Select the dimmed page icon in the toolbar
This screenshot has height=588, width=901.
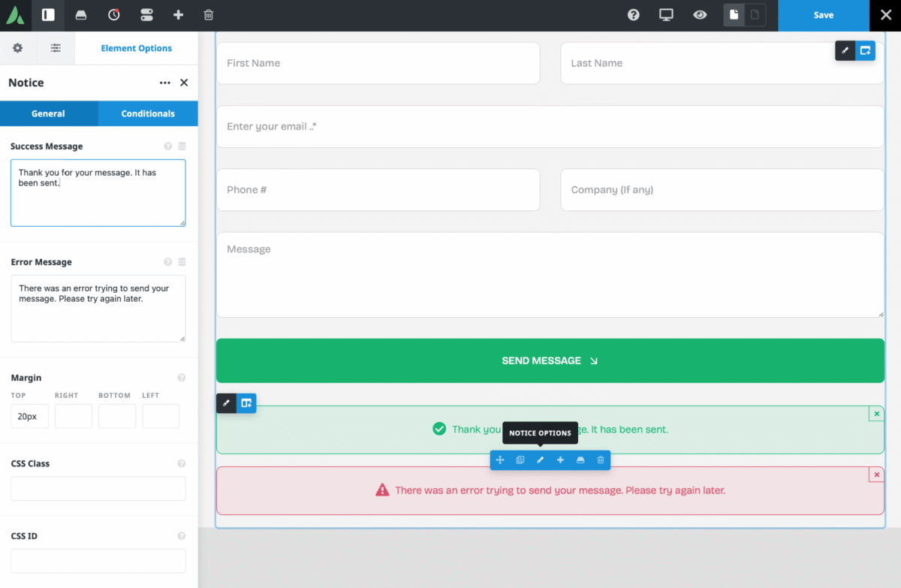[x=755, y=15]
